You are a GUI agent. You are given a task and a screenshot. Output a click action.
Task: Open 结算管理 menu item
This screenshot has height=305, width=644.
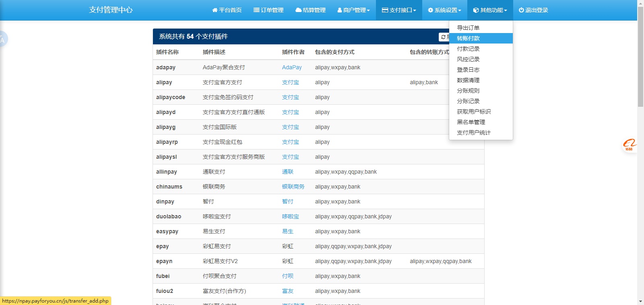tap(310, 10)
